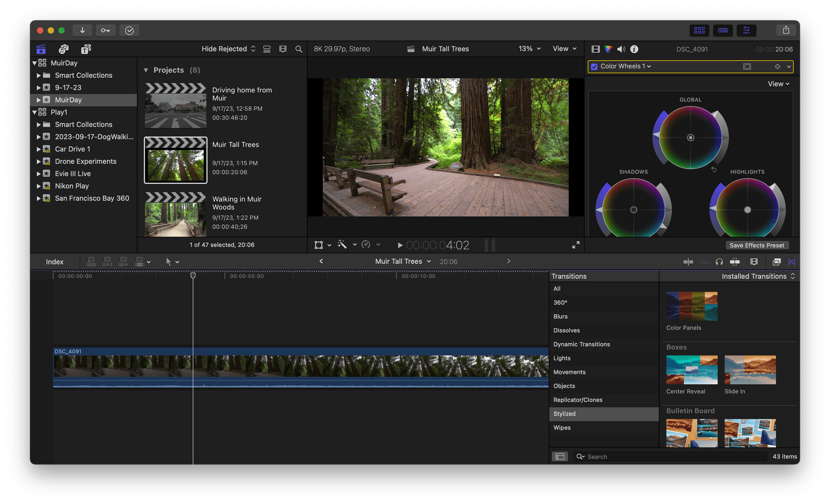
Task: Click the info inspector icon
Action: click(x=634, y=49)
